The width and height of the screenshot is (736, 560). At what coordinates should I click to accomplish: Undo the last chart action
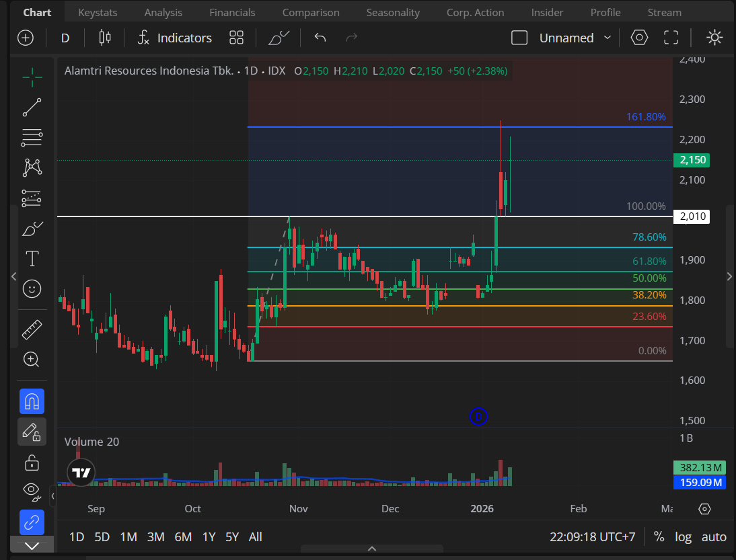[320, 38]
